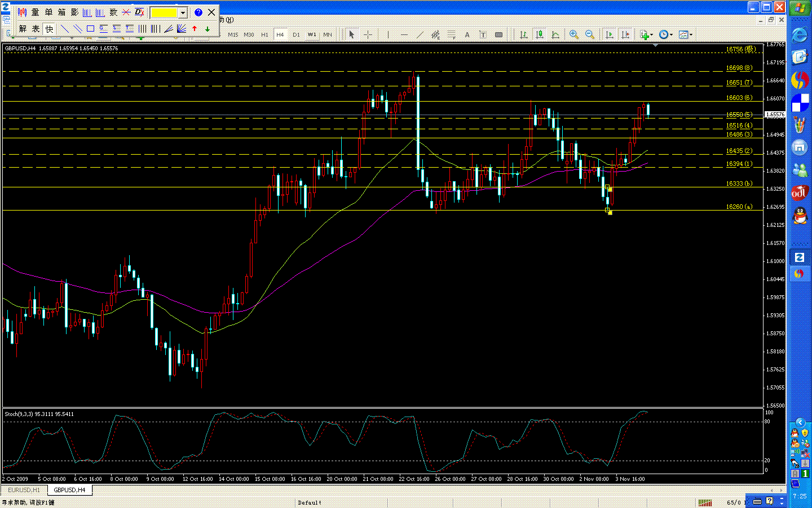Insert a red up arrow marker

click(195, 29)
